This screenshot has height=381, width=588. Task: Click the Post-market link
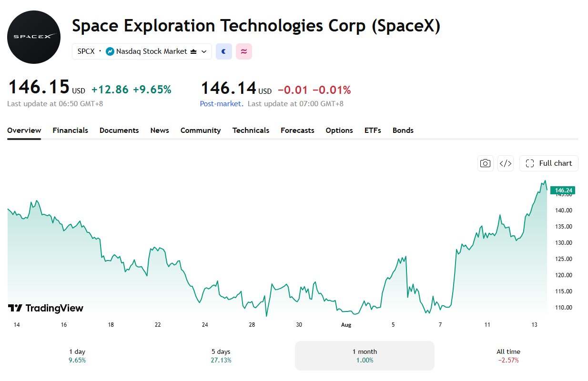pyautogui.click(x=221, y=103)
